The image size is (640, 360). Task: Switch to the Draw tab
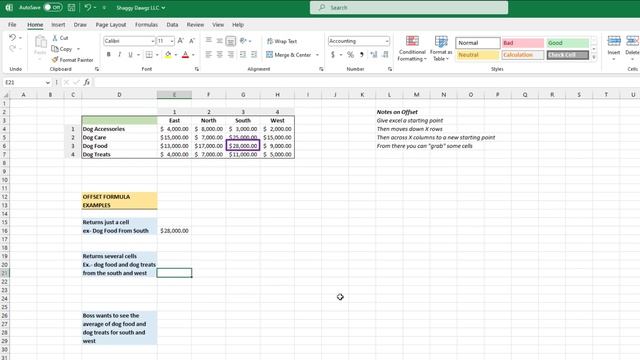click(80, 24)
